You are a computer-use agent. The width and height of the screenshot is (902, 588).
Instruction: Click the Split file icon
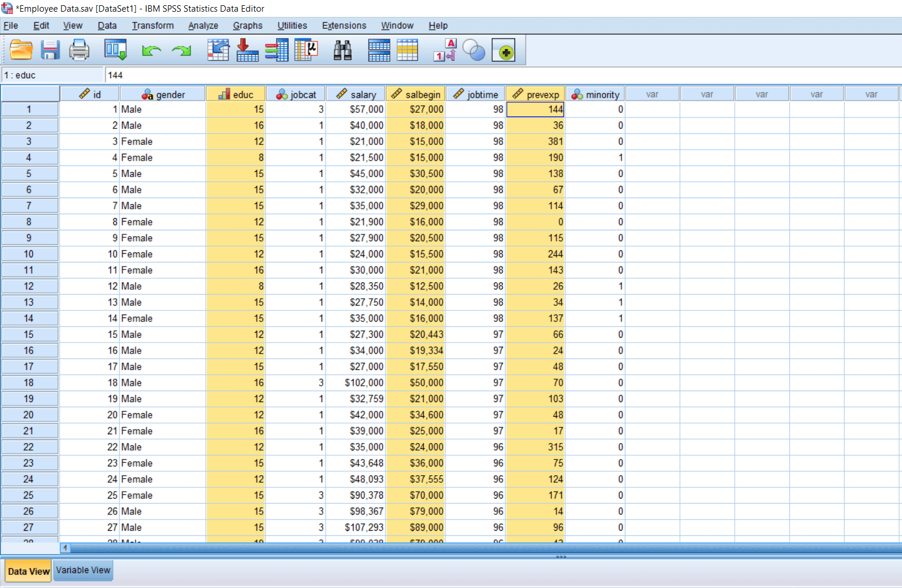click(x=379, y=50)
